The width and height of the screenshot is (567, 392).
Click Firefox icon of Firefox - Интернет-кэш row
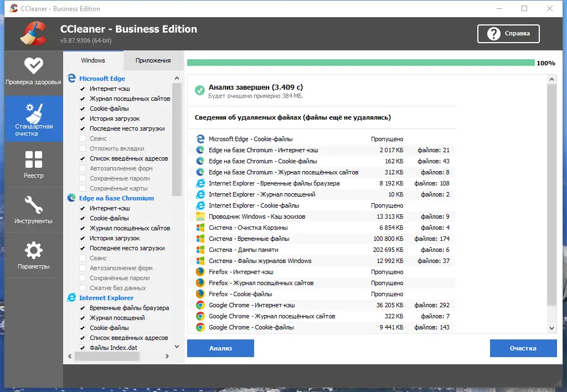point(200,272)
